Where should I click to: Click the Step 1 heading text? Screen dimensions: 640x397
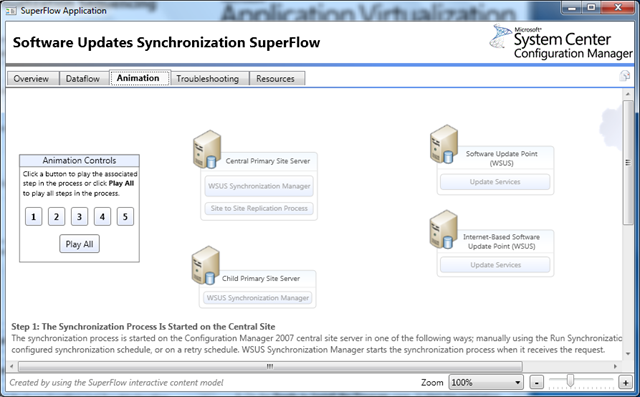tap(143, 326)
